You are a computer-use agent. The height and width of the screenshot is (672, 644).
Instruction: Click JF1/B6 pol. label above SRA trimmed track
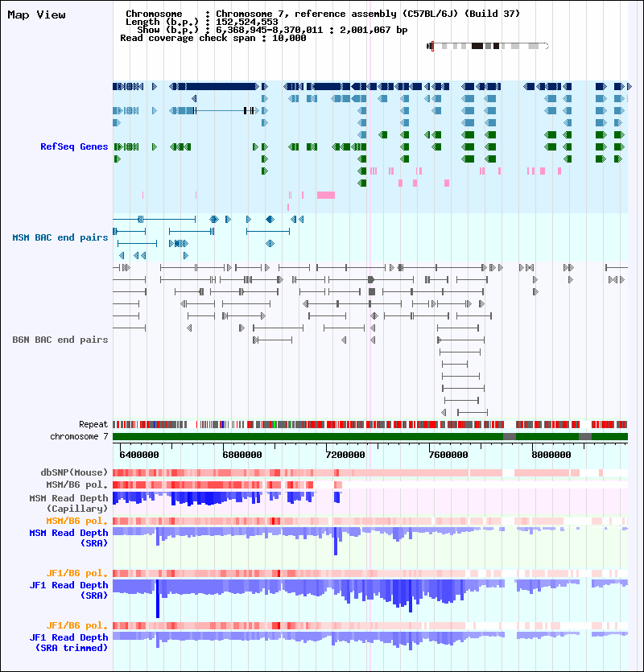[77, 625]
